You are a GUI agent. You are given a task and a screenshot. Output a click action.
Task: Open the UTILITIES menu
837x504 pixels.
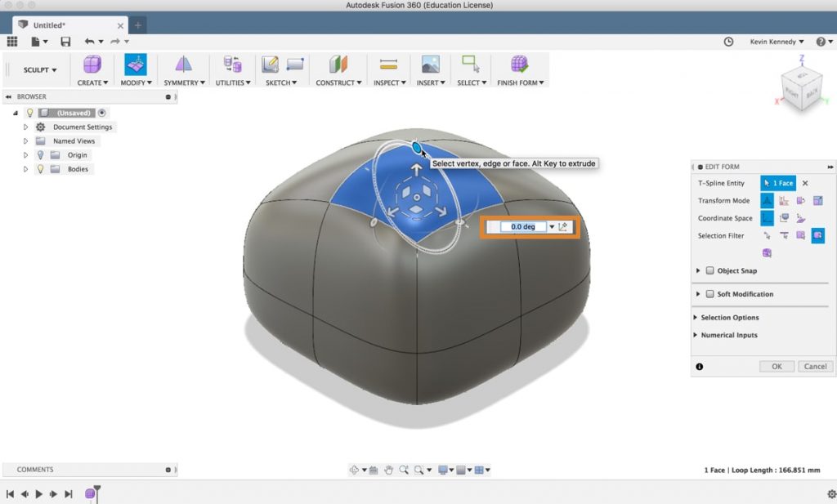[x=233, y=83]
